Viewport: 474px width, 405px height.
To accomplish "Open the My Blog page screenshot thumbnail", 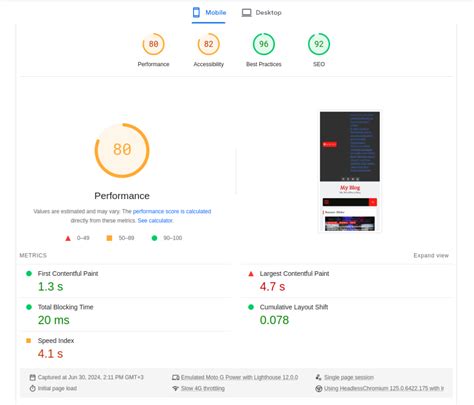I will tap(350, 172).
